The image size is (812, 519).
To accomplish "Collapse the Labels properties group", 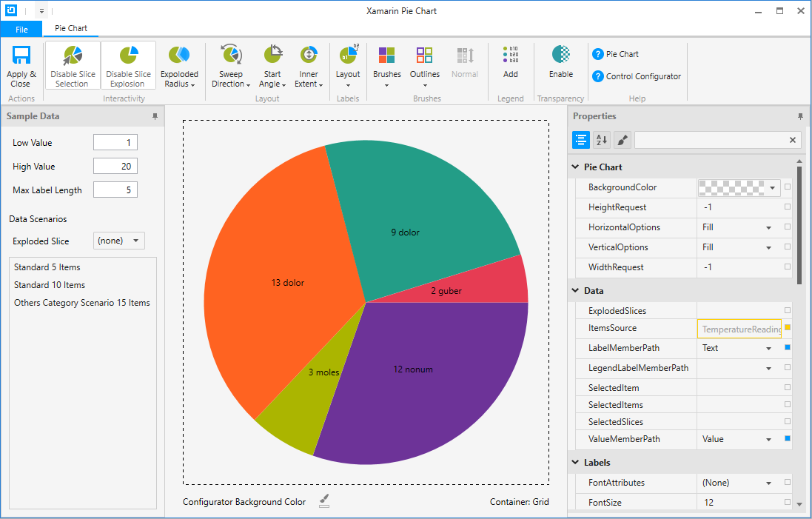I will pos(575,462).
